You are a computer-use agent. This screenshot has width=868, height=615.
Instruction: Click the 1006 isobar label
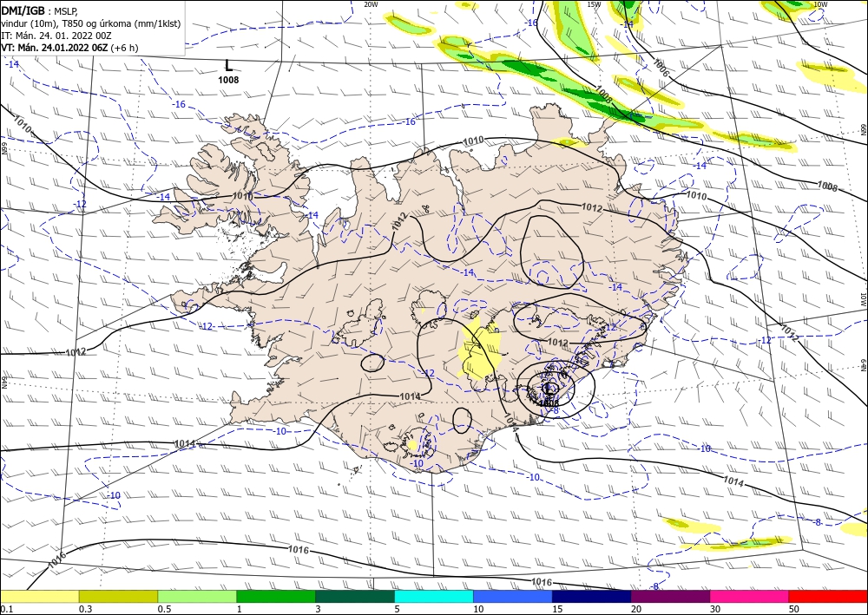[661, 69]
